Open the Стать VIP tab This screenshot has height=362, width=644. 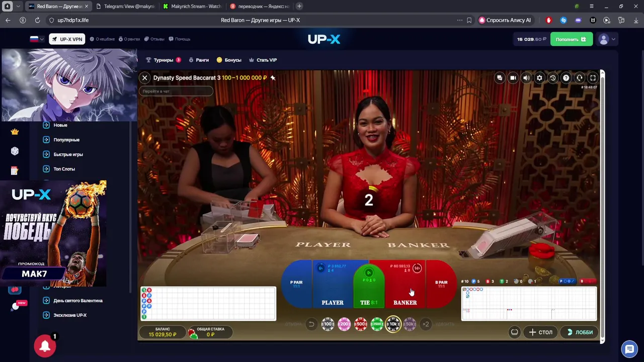[x=263, y=60]
